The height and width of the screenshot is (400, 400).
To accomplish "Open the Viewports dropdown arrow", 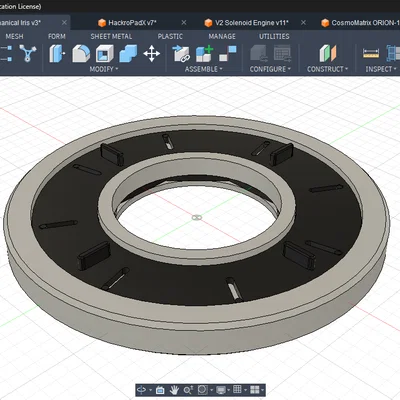I will (263, 390).
